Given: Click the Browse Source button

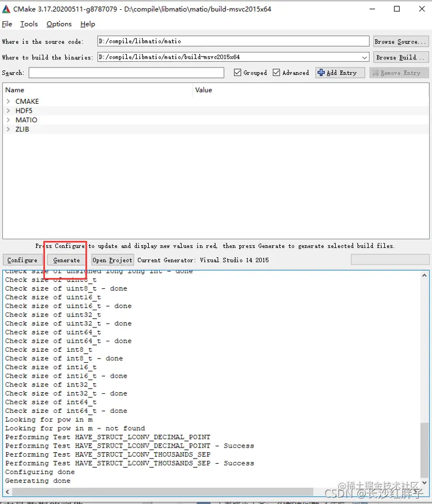Looking at the screenshot, I should (400, 42).
